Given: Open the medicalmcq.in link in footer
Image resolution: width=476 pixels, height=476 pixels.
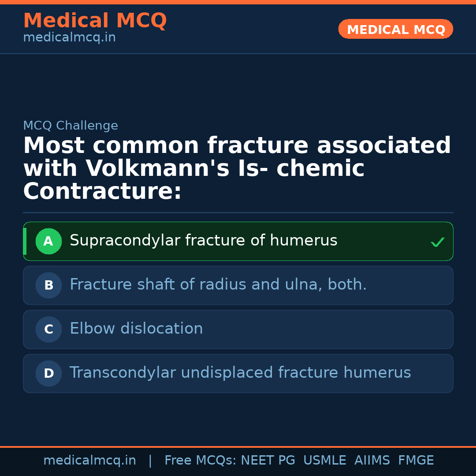Looking at the screenshot, I should [89, 461].
